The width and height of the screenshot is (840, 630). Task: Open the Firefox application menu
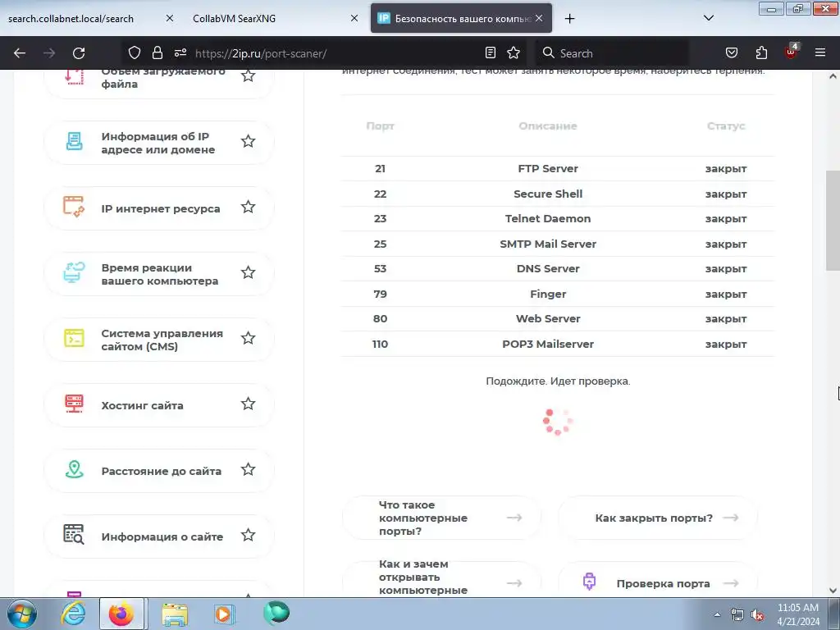820,52
